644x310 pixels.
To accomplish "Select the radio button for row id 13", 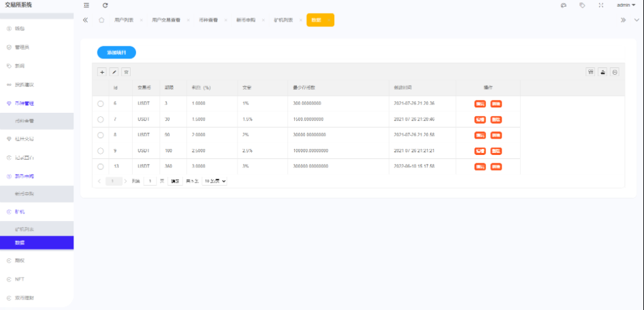I will (x=101, y=167).
